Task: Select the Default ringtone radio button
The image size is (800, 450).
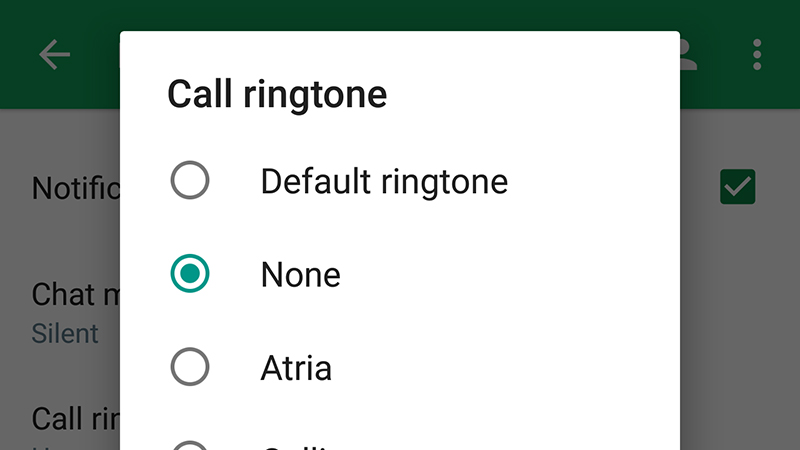Action: point(190,180)
